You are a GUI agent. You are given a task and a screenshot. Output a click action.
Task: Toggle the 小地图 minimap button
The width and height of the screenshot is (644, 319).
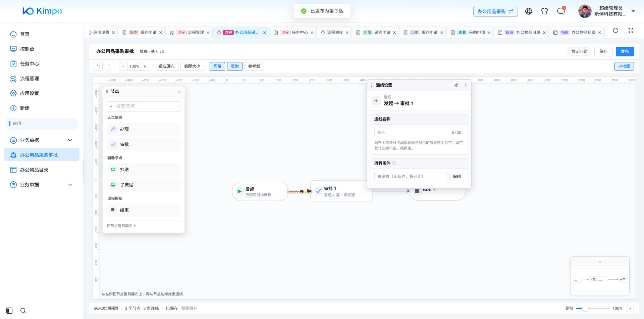click(624, 66)
